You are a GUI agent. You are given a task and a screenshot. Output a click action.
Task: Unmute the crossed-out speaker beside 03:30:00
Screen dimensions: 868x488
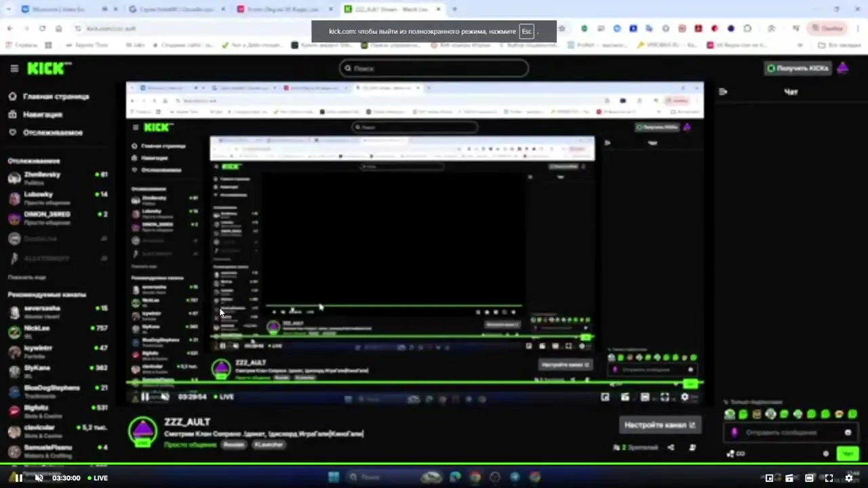(x=39, y=478)
